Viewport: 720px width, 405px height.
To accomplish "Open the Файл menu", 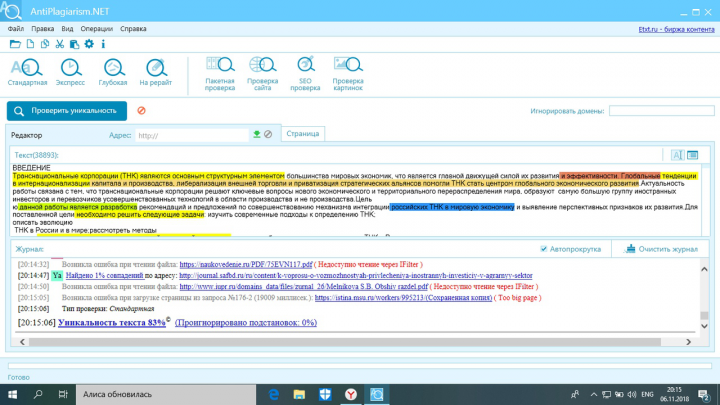I will tap(16, 28).
